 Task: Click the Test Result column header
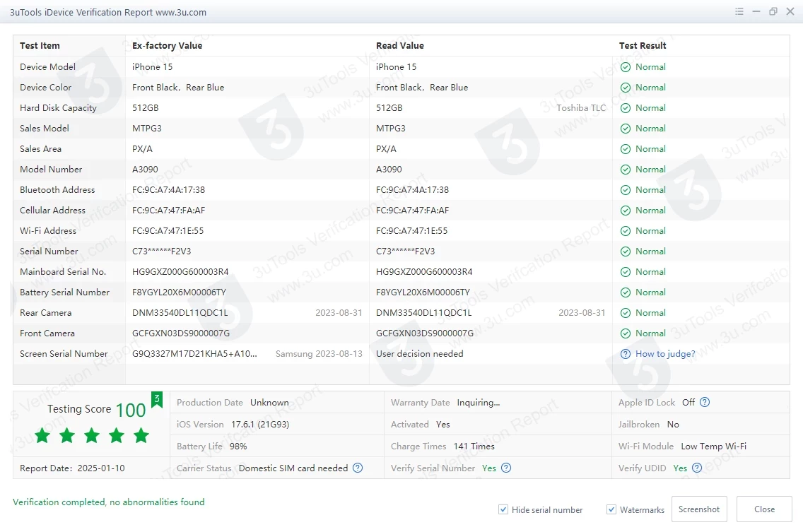(643, 46)
